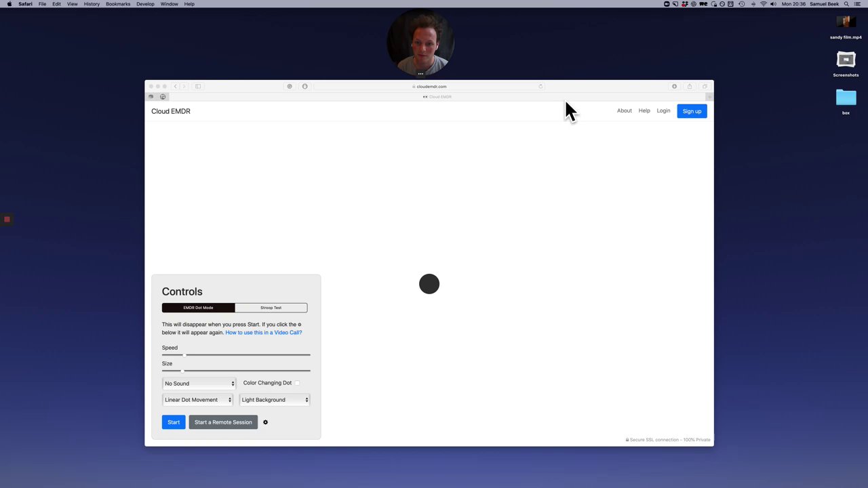Click Safari's forward navigation arrow
Screen dimensions: 868x488
(184, 86)
